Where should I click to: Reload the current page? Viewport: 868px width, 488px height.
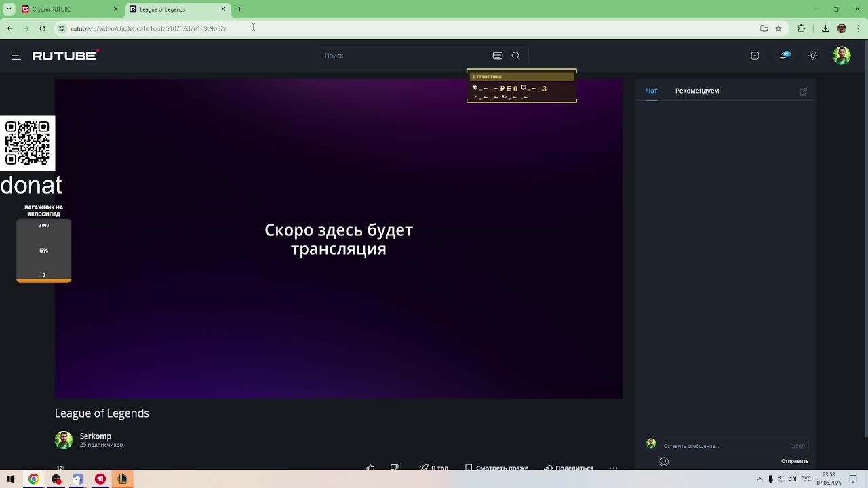pyautogui.click(x=42, y=28)
